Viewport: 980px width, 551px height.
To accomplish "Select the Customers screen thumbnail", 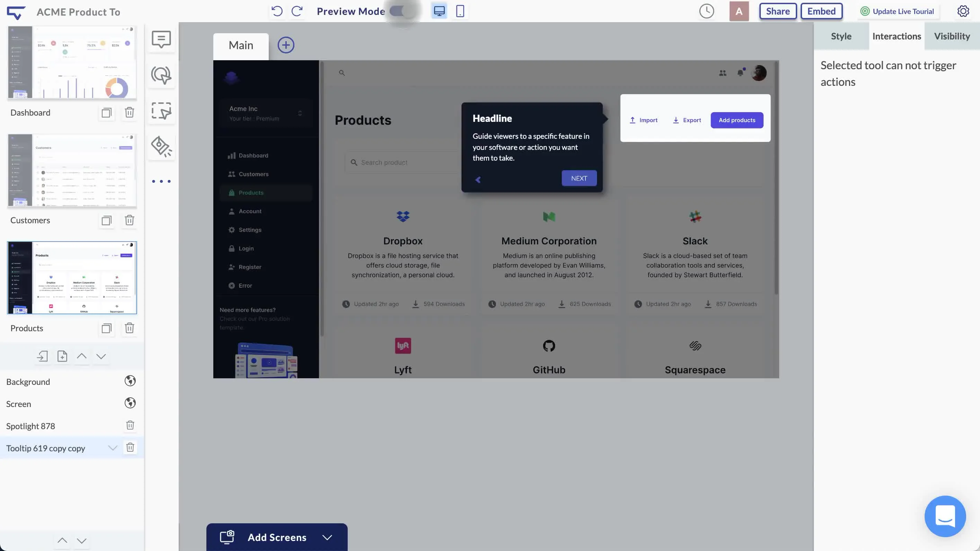I will click(x=72, y=170).
